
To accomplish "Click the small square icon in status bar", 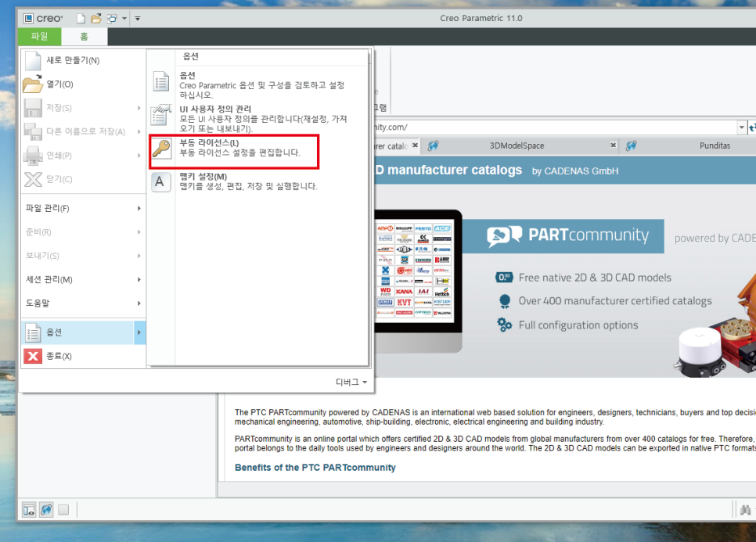I will (x=63, y=509).
